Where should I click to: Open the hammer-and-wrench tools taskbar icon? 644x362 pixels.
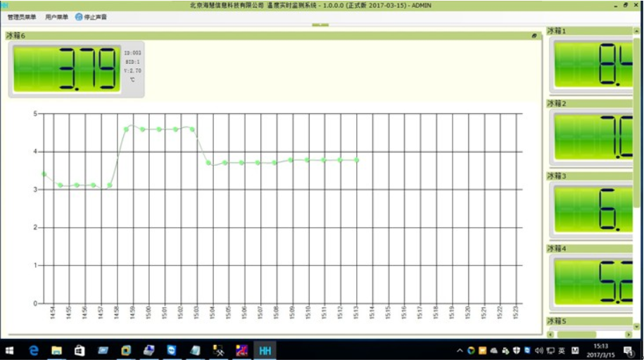pos(218,351)
